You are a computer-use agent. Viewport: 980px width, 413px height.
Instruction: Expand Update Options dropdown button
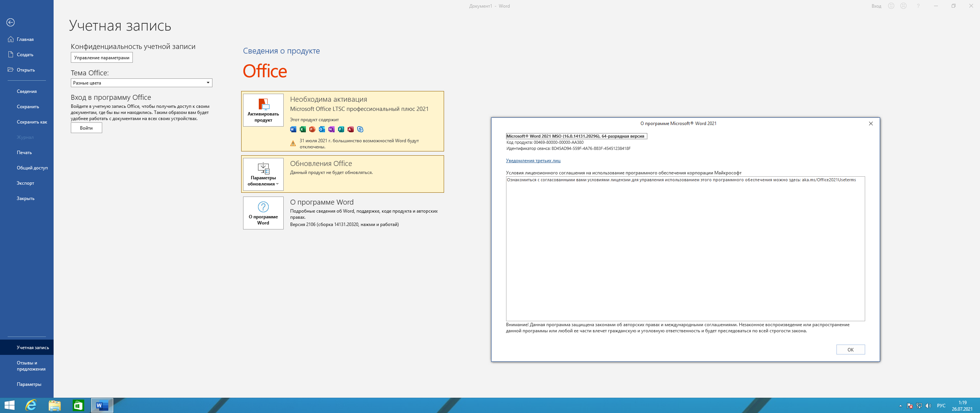[263, 175]
